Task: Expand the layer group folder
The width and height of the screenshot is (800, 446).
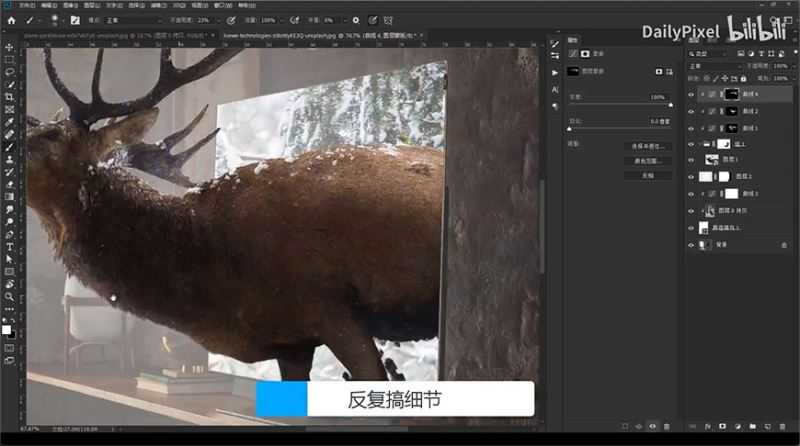Action: (706, 144)
